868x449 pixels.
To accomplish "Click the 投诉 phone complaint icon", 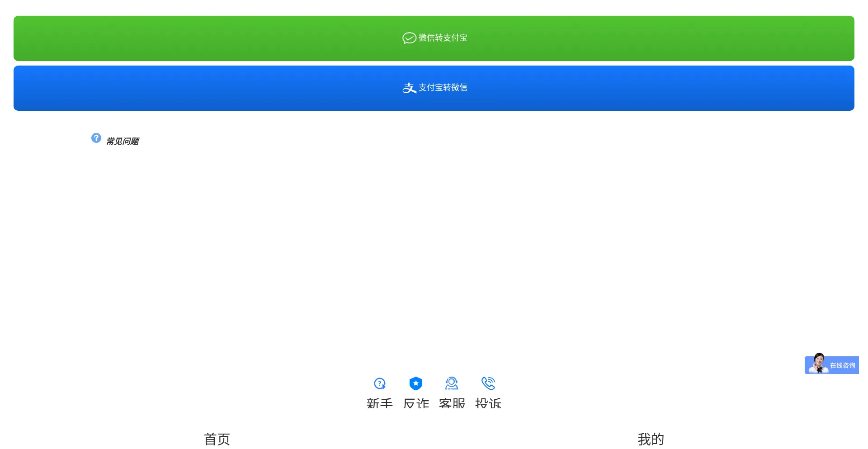I will tap(488, 383).
